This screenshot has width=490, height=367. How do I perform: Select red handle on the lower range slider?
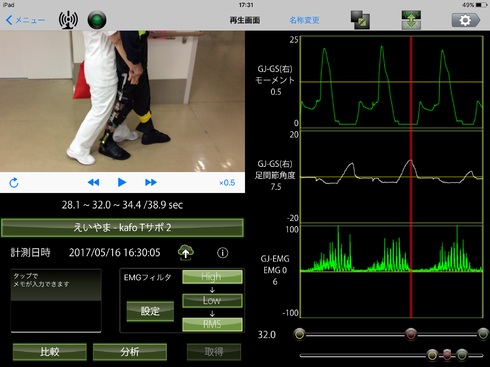coord(447,355)
